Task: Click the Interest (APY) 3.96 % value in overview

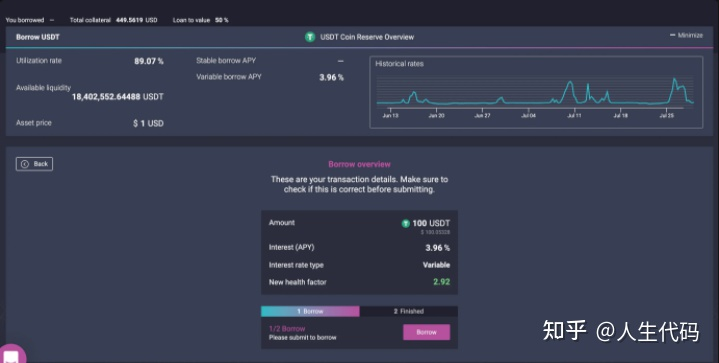Action: click(437, 248)
